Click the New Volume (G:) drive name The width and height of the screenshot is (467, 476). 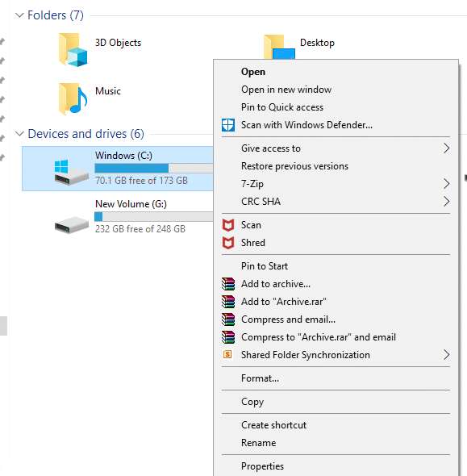(x=131, y=204)
